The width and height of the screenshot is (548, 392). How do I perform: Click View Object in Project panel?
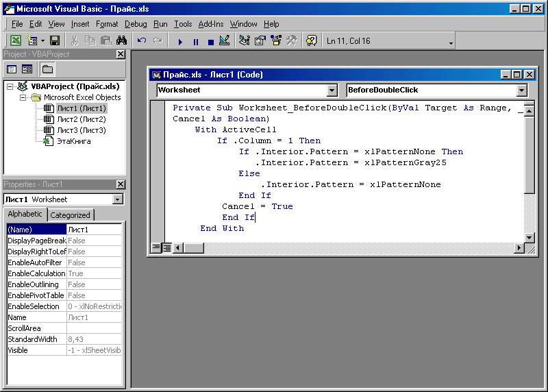[27, 69]
